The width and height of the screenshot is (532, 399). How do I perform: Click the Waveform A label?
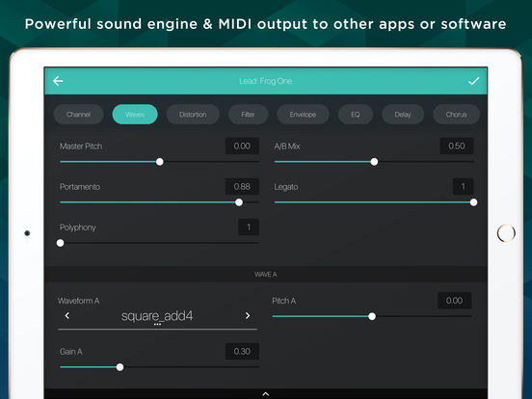78,301
